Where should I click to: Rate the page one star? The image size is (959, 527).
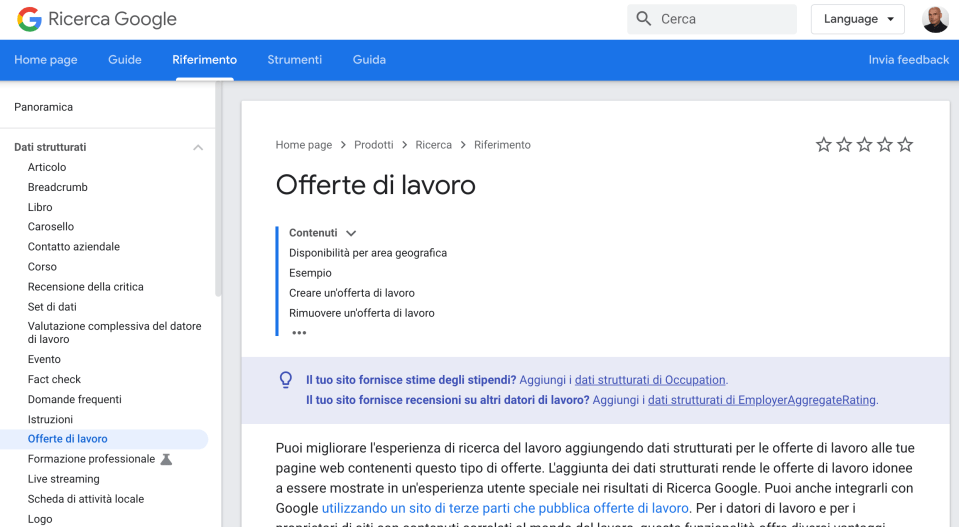click(x=824, y=145)
